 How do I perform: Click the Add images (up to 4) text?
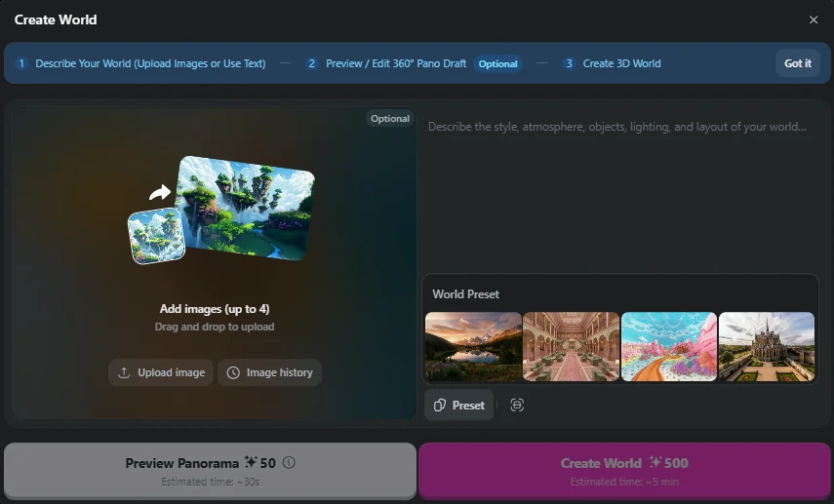[215, 309]
